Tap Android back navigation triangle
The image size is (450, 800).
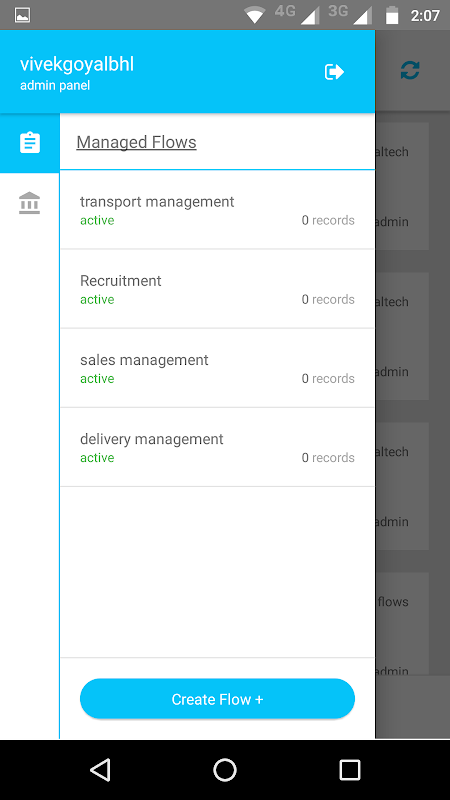click(101, 769)
